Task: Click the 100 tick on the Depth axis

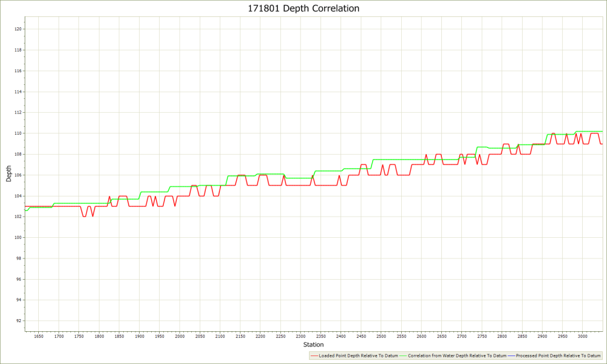Action: [18, 237]
